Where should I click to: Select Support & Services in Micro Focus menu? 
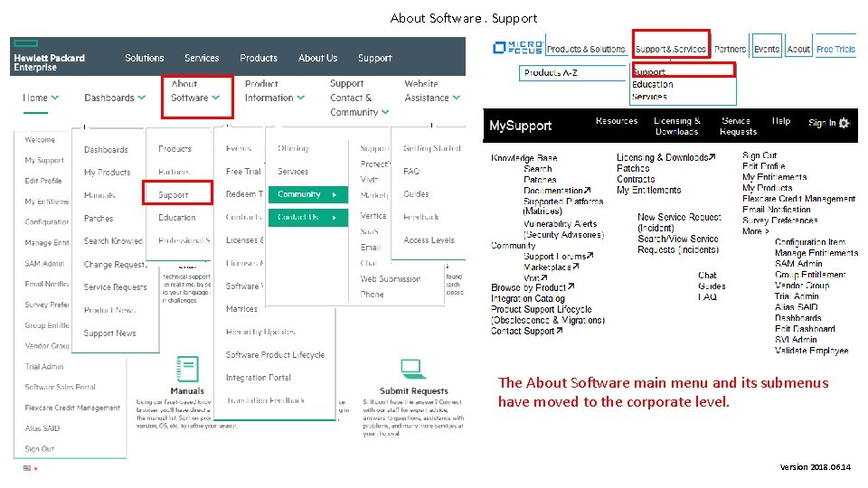(670, 49)
